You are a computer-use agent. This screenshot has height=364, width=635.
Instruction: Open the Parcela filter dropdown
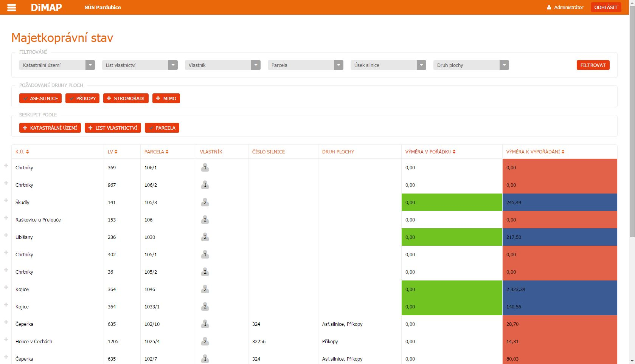(305, 65)
